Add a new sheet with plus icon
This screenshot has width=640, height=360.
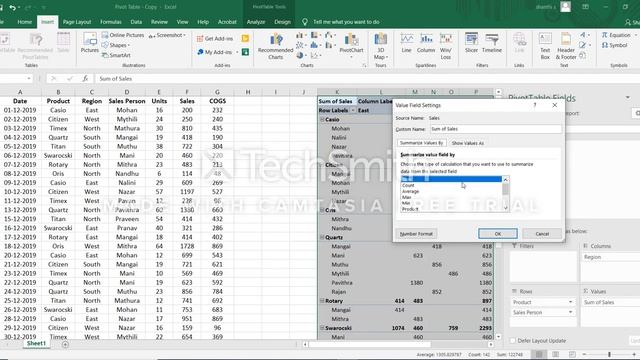(x=65, y=344)
